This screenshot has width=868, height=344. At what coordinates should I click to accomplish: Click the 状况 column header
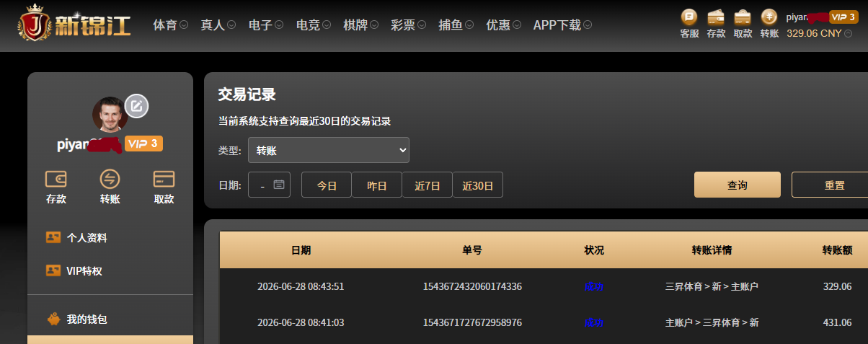pos(594,250)
